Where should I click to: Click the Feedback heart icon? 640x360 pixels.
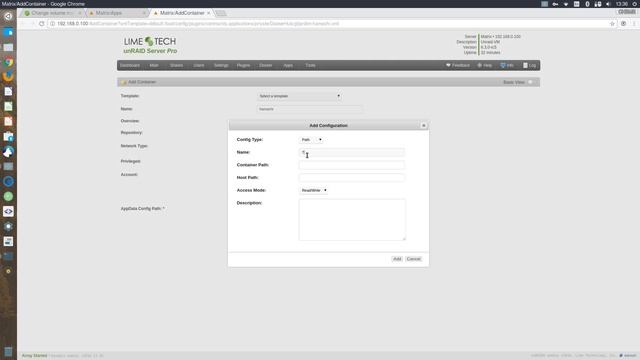[448, 65]
